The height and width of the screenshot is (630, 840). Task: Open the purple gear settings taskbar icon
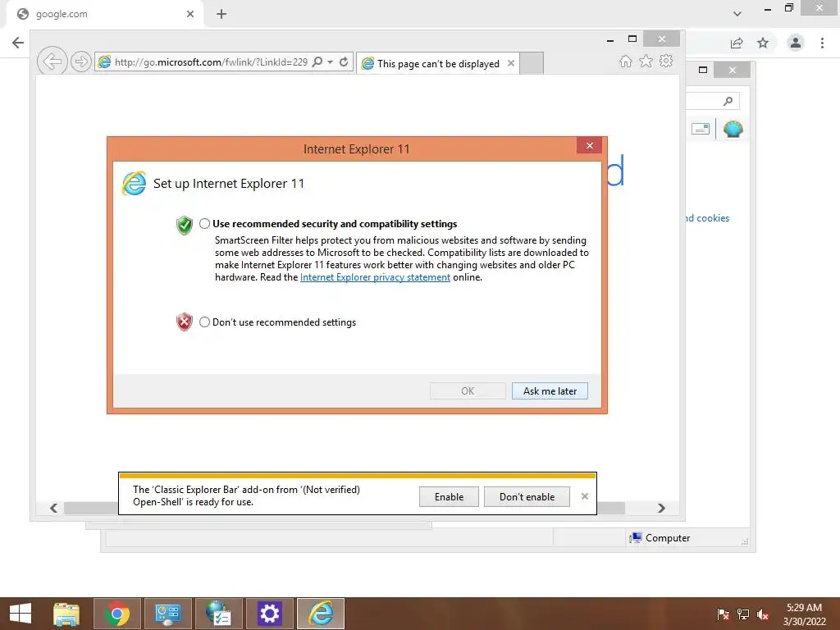click(x=269, y=614)
